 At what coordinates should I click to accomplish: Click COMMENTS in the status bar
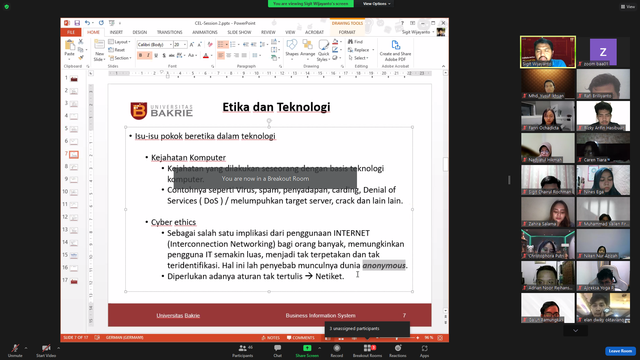300,338
